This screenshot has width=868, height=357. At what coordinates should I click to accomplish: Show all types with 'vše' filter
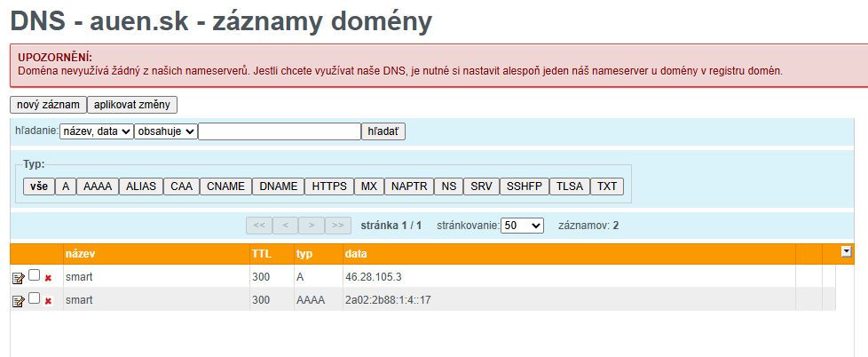point(38,186)
